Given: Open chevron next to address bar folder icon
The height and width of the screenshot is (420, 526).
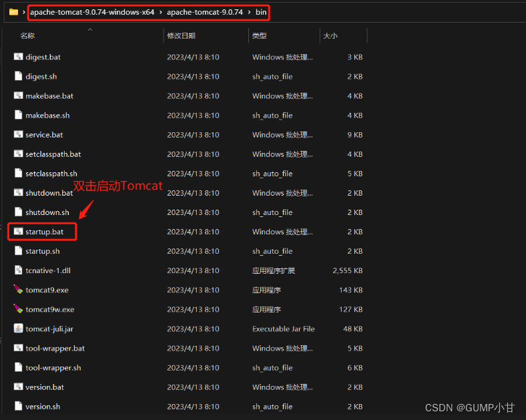Looking at the screenshot, I should pos(23,12).
